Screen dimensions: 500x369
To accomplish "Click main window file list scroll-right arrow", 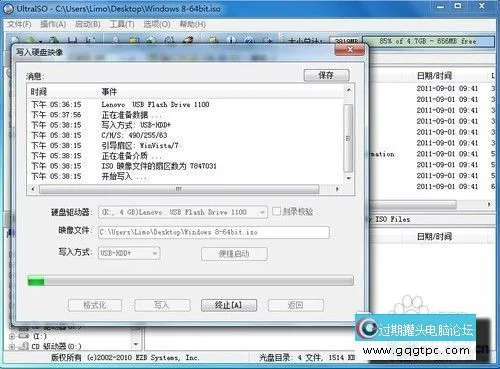I will click(489, 204).
